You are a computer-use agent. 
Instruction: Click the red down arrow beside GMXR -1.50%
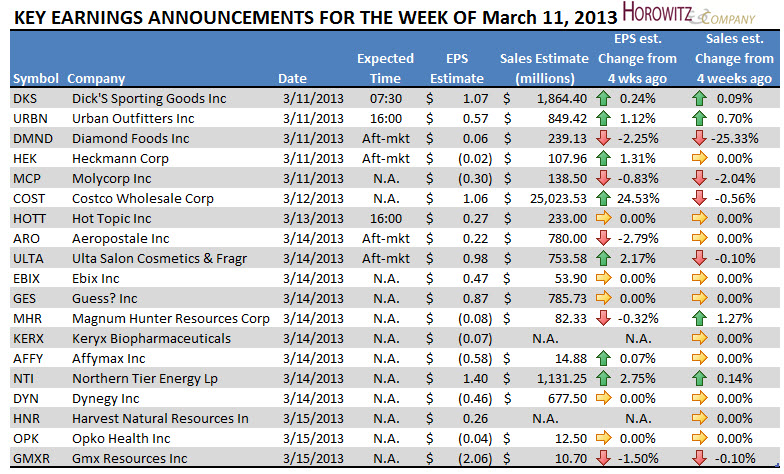pos(604,458)
